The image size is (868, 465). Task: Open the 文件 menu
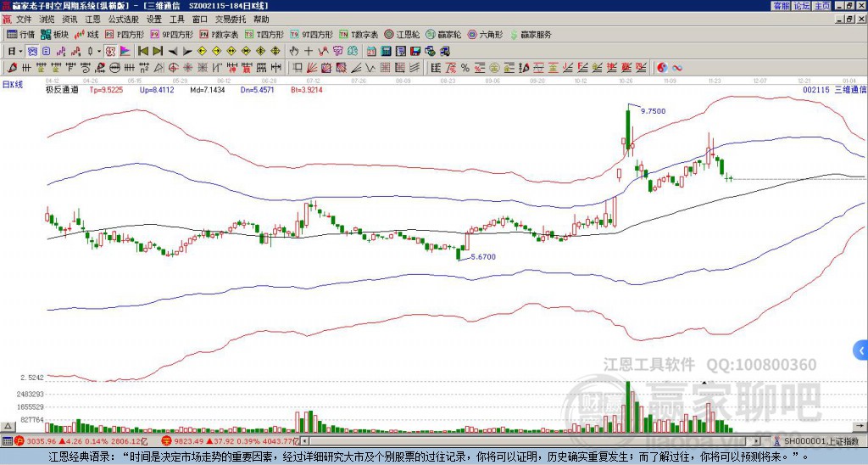[24, 20]
